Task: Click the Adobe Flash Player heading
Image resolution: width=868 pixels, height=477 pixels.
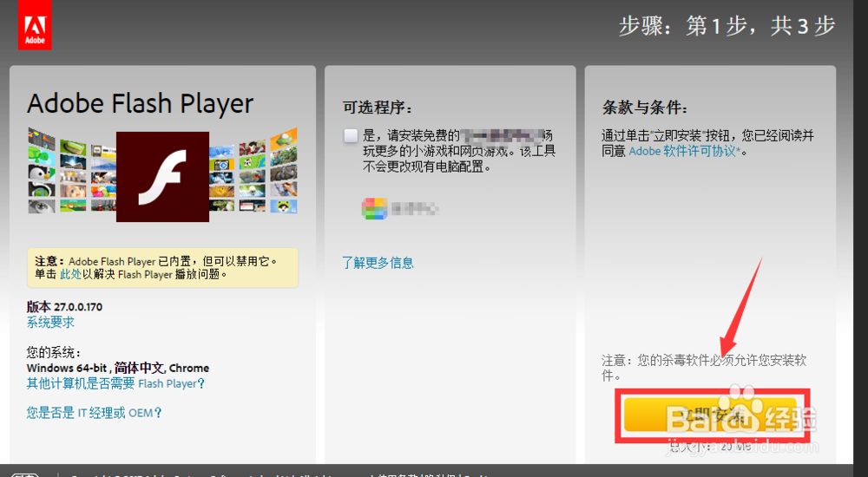Action: point(140,103)
